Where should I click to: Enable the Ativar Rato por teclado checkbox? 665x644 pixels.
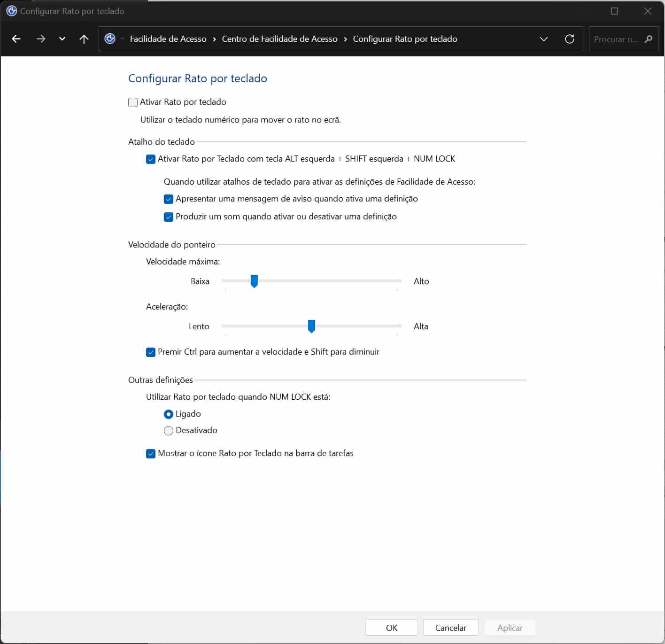(x=133, y=102)
